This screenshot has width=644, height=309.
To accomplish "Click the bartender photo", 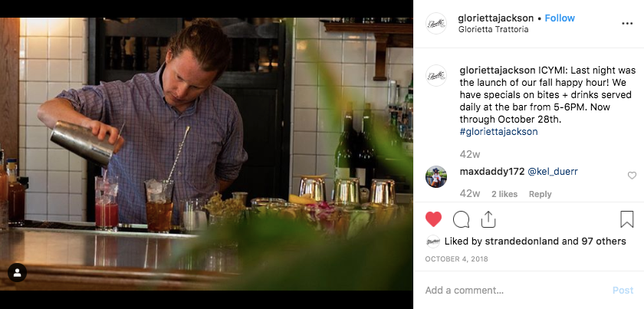I will (x=206, y=154).
